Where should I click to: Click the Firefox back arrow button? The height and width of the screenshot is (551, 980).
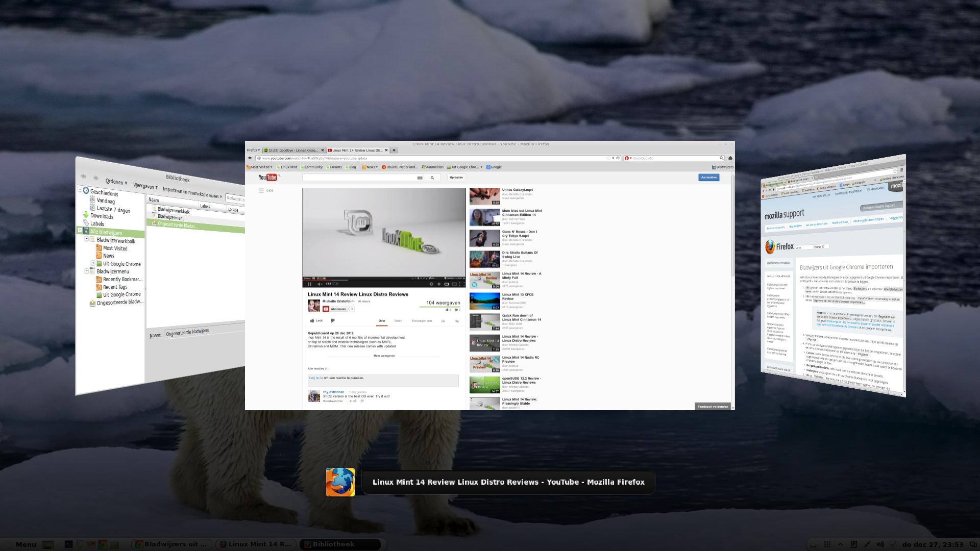[x=250, y=158]
